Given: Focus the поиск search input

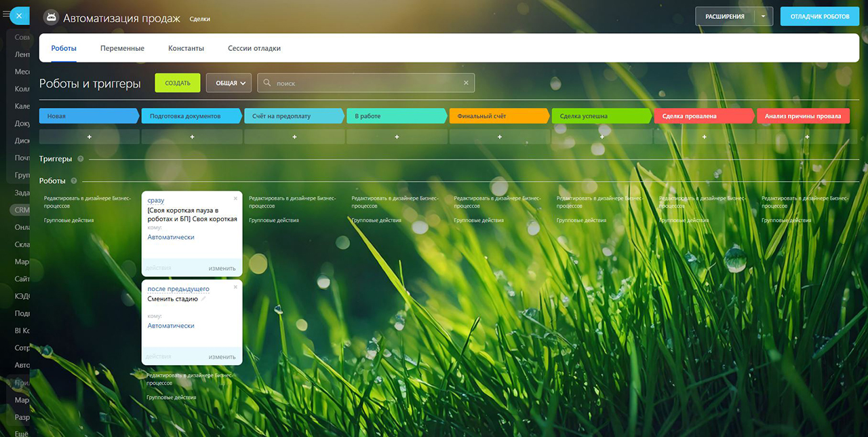Looking at the screenshot, I should tap(366, 83).
